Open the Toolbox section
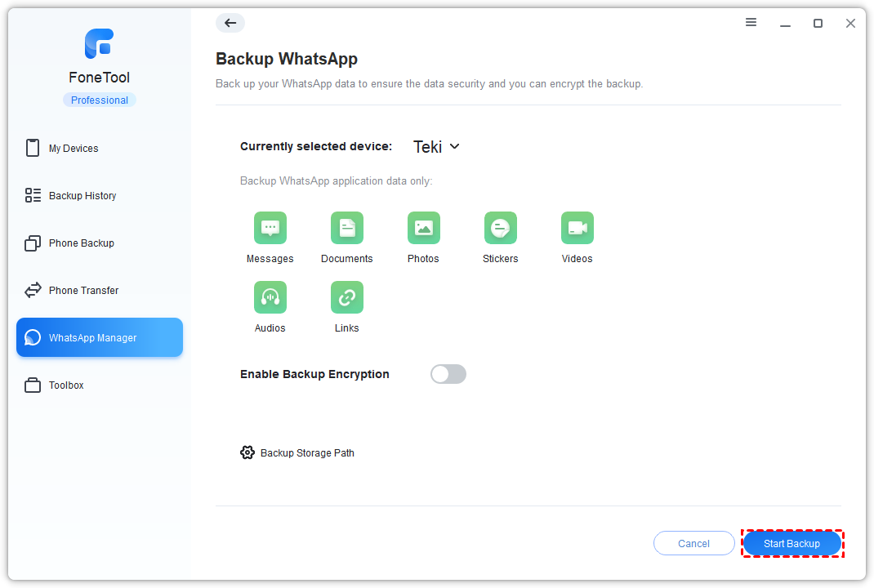This screenshot has width=874, height=588. click(66, 385)
